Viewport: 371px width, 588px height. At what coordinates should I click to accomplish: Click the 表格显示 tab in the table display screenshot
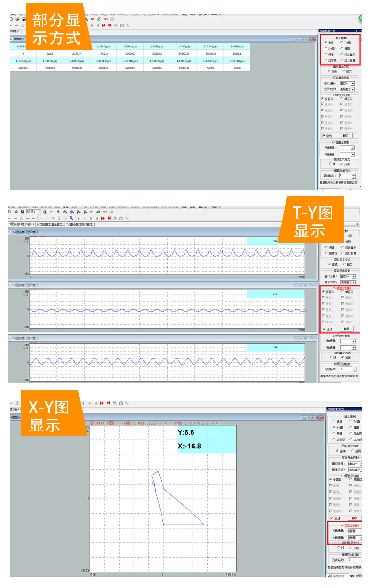15,31
